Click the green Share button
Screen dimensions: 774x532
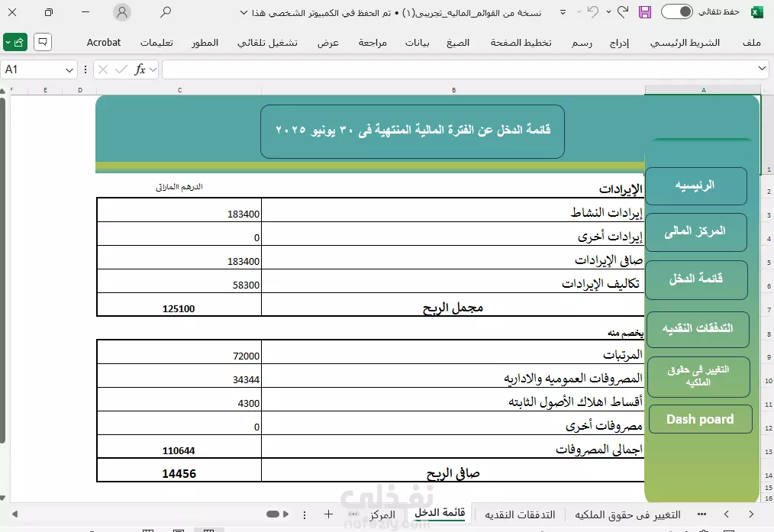[x=15, y=43]
